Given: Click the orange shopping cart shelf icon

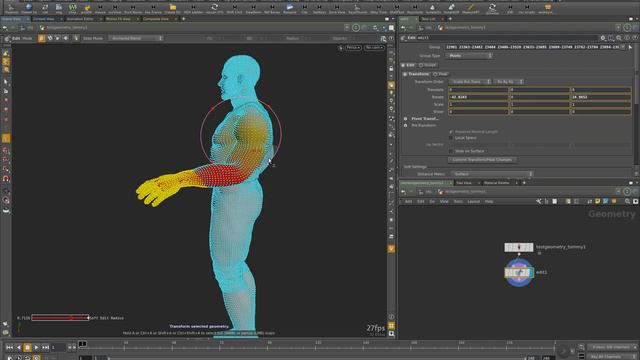Looking at the screenshot, I should coord(548,7).
